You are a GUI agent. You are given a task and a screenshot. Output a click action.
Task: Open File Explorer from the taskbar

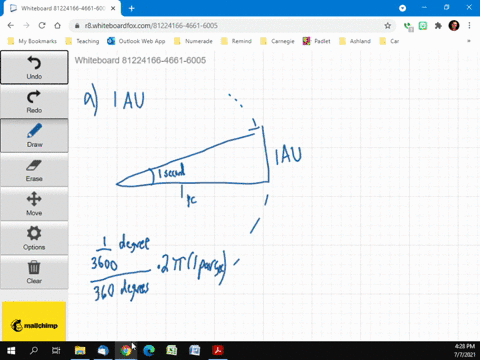pyautogui.click(x=80, y=351)
